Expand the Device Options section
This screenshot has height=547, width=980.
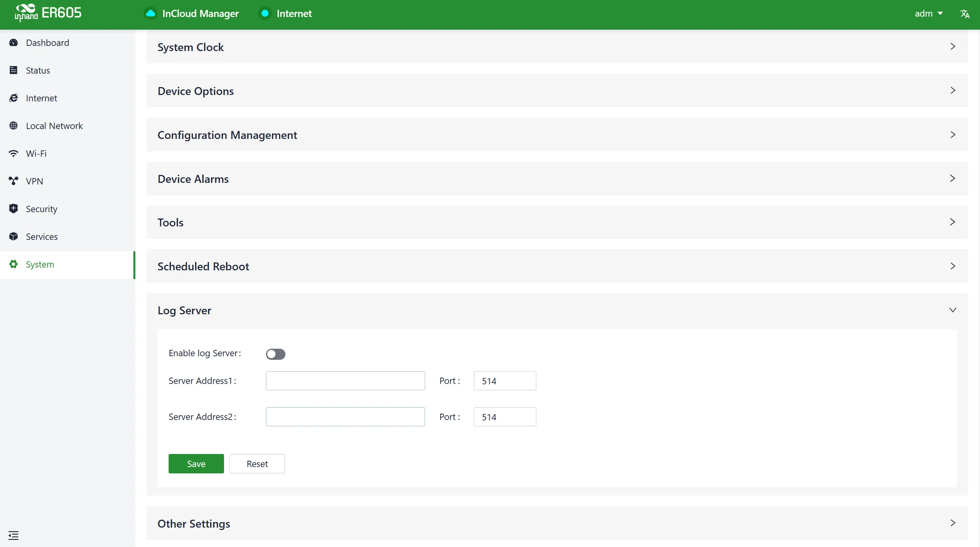click(x=557, y=91)
